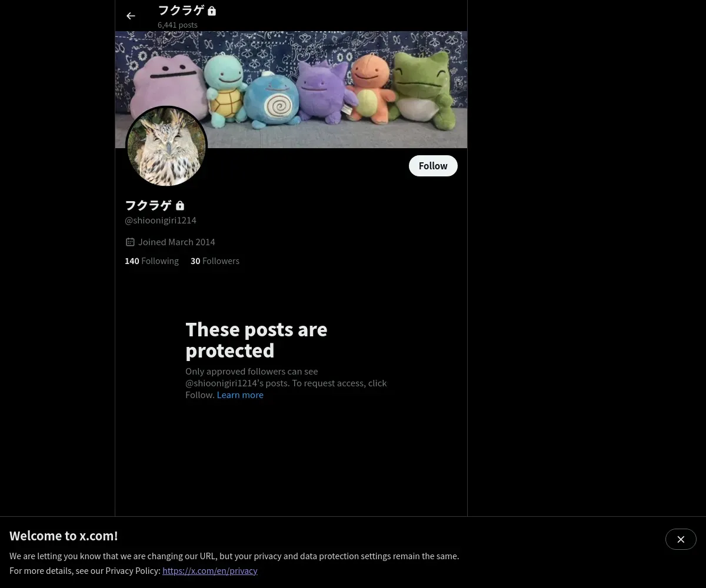Image resolution: width=706 pixels, height=588 pixels.
Task: Select the @shioonigiri1214 handle under profile name
Action: (161, 220)
